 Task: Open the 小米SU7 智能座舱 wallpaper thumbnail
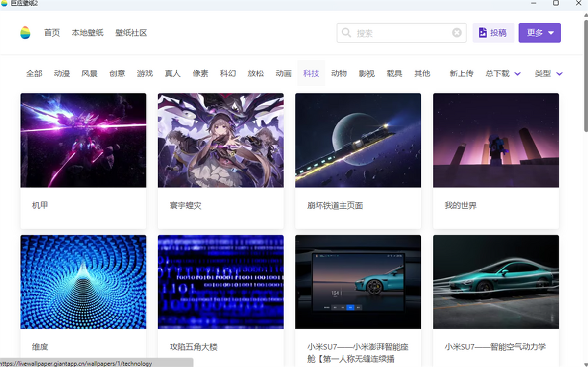point(358,282)
